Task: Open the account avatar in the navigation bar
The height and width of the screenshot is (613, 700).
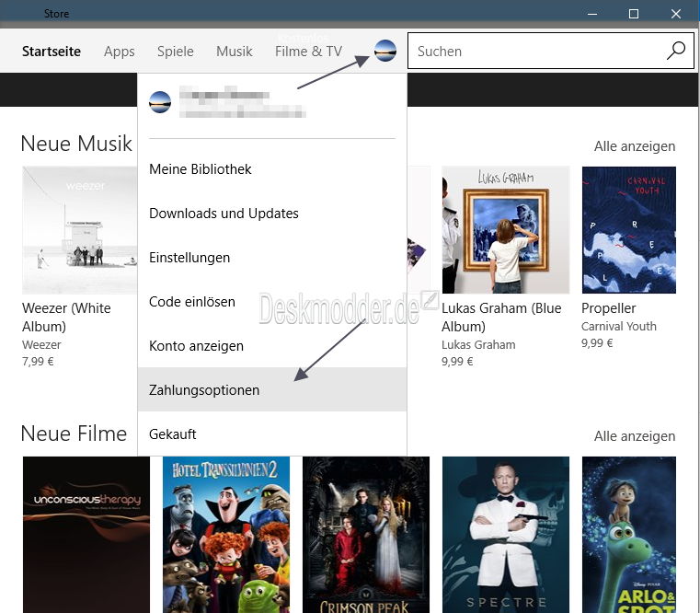Action: pyautogui.click(x=385, y=51)
